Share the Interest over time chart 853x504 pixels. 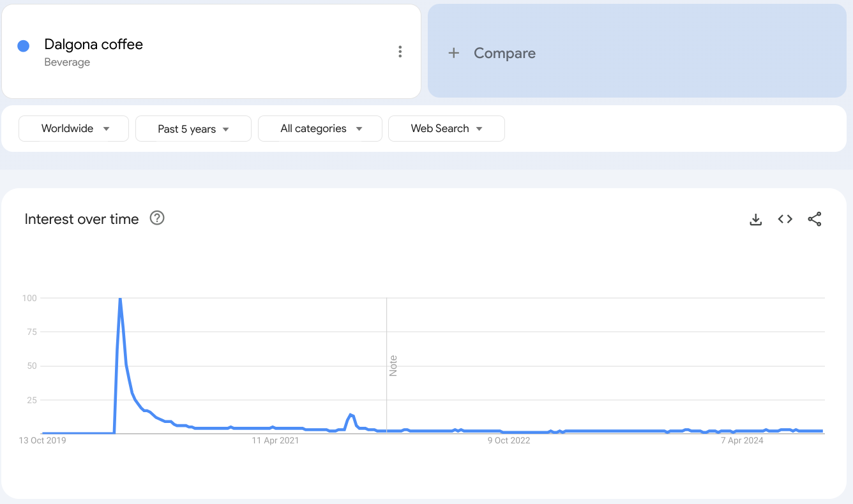815,219
